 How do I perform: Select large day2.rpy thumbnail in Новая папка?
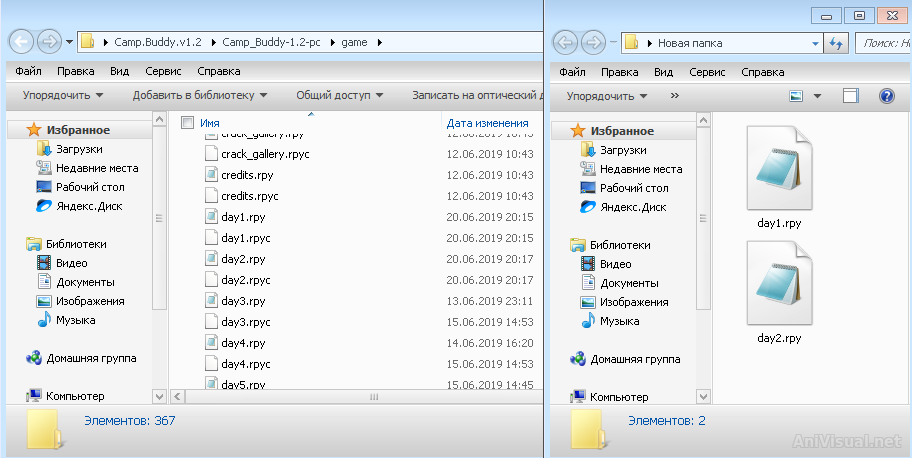[x=779, y=283]
